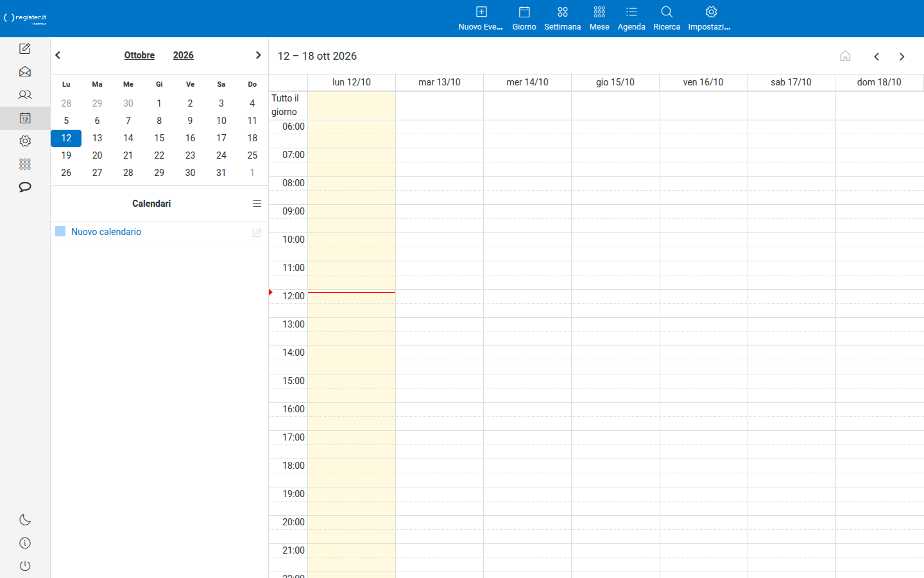Image resolution: width=924 pixels, height=578 pixels.
Task: Select October 12 in mini calendar
Action: [x=66, y=138]
